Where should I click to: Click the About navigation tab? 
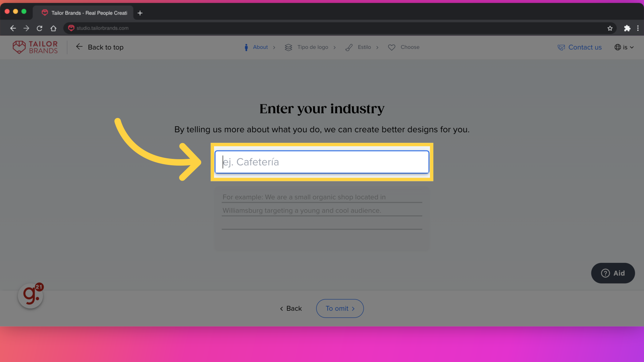[x=261, y=47]
